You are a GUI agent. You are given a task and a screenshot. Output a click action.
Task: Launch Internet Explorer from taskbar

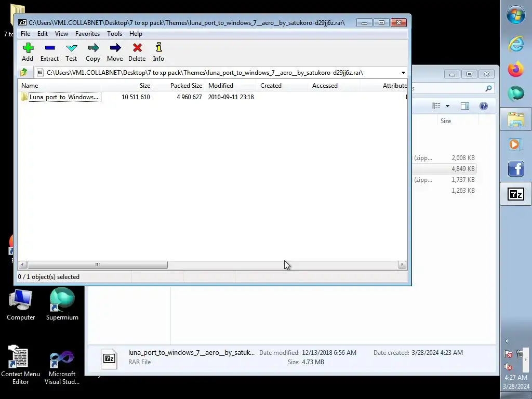(516, 44)
